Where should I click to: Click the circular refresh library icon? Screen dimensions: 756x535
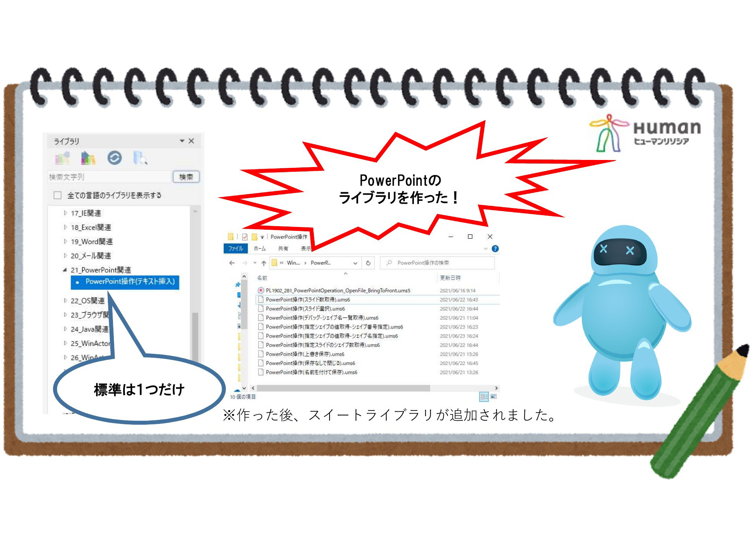coord(115,158)
